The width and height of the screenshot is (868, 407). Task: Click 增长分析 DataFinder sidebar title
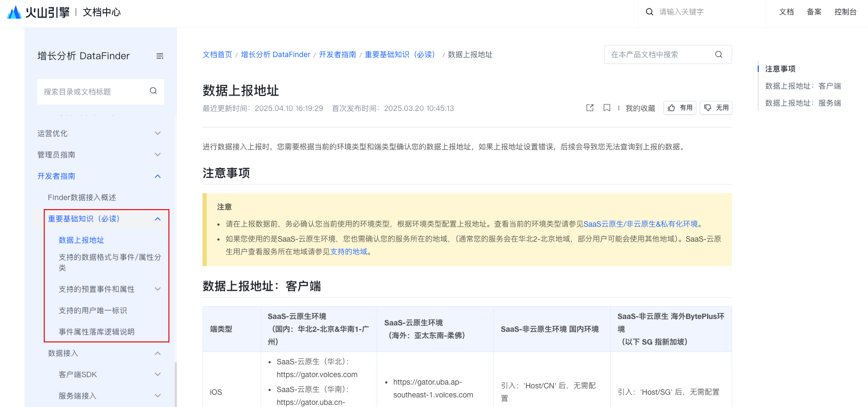click(x=84, y=56)
